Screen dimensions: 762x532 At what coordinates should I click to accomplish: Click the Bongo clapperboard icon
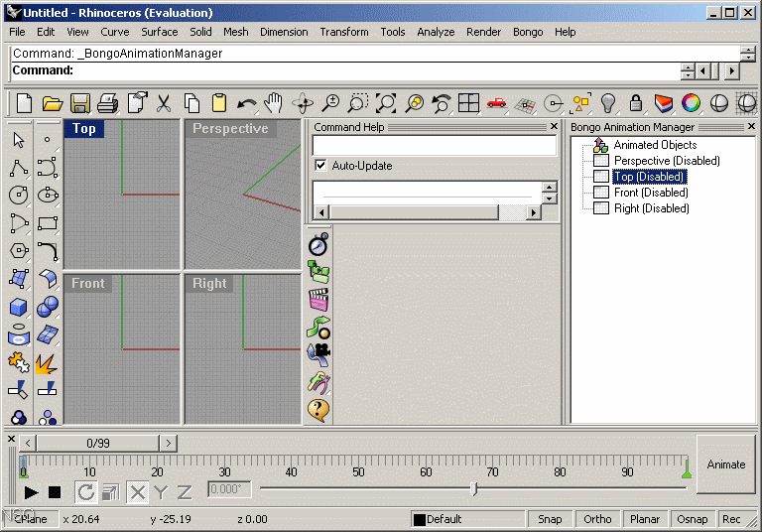pos(318,300)
